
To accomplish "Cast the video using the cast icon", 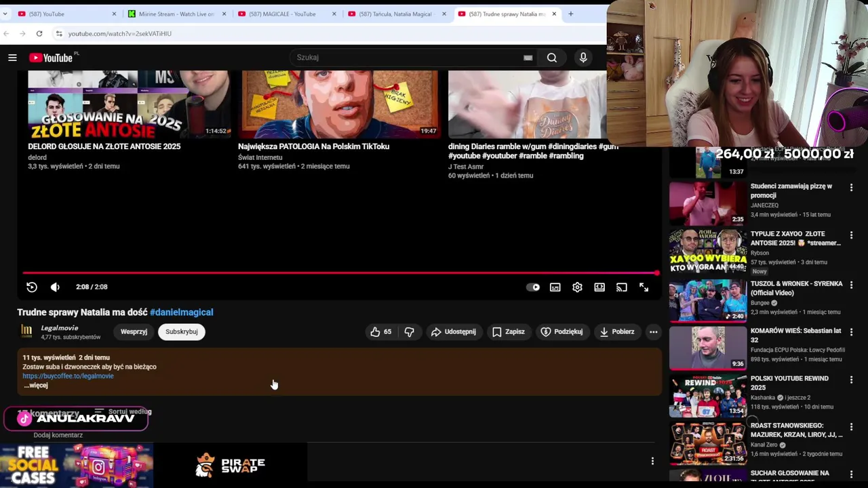I will click(622, 287).
